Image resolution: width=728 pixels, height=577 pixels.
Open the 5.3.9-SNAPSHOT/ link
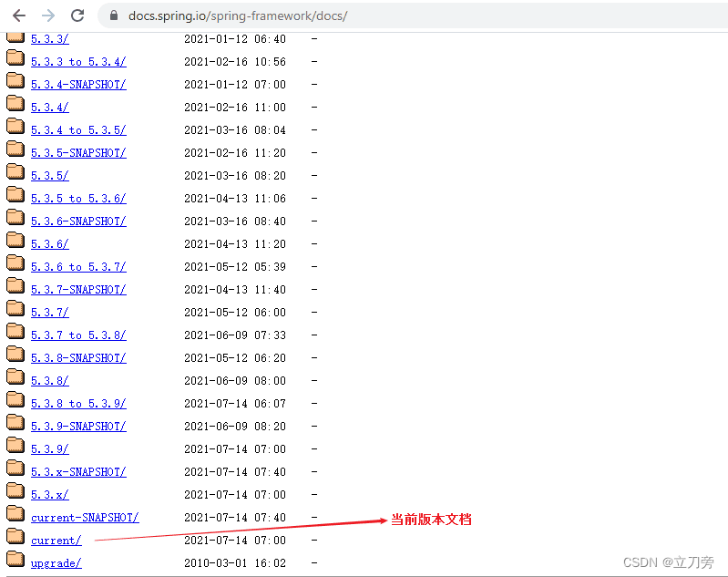point(78,426)
